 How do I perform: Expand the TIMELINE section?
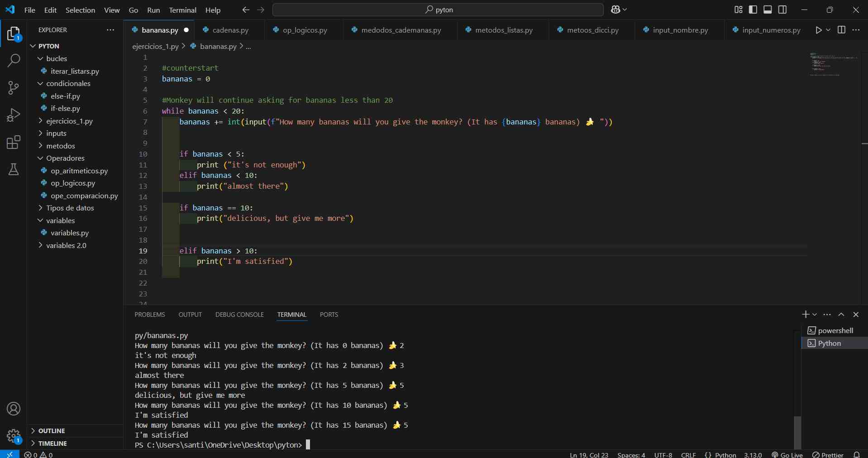click(75, 444)
